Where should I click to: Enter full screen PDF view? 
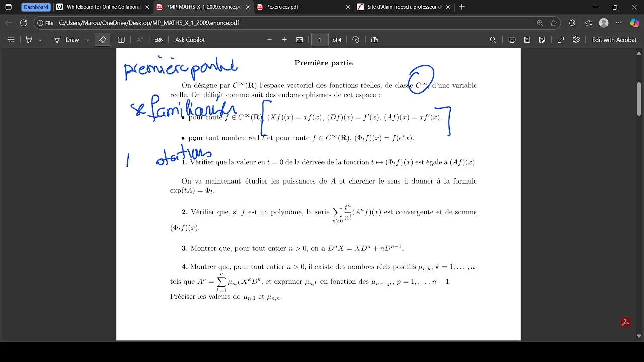pos(561,40)
